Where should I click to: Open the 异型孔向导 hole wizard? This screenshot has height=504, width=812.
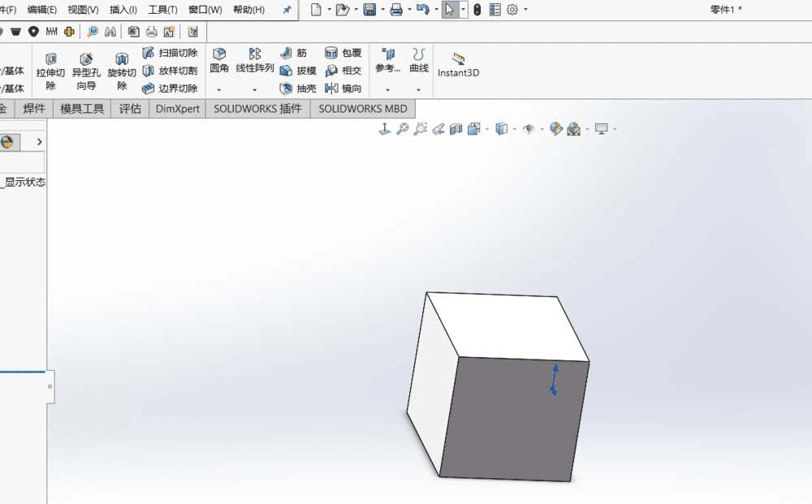coord(86,71)
